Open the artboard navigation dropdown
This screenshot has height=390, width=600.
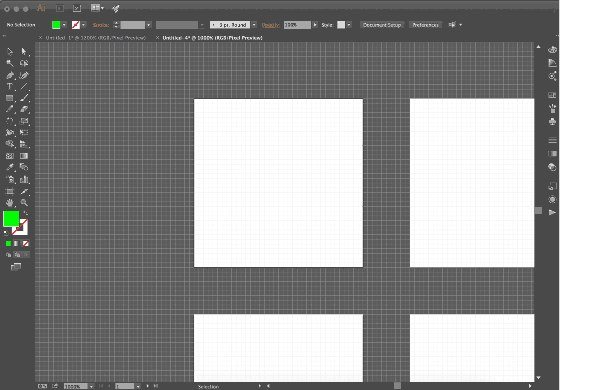tap(138, 387)
